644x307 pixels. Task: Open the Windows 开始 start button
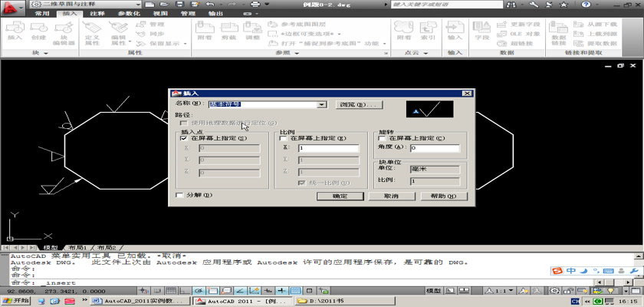click(x=15, y=302)
